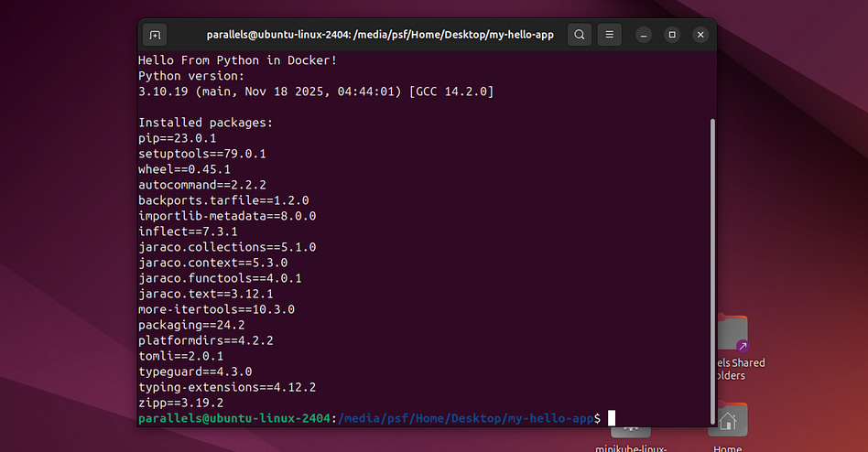Click the 'Hello From Python in Docker!' line

tap(237, 60)
